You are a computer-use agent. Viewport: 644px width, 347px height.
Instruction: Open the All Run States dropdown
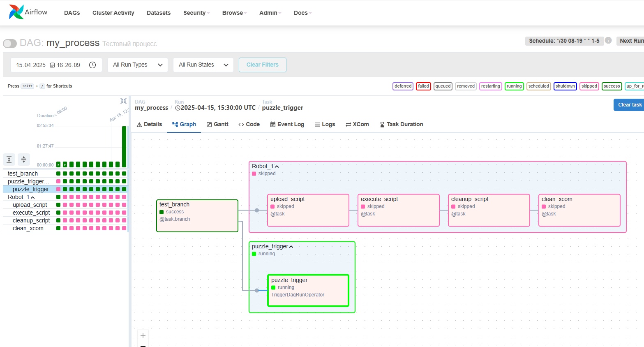pos(203,65)
